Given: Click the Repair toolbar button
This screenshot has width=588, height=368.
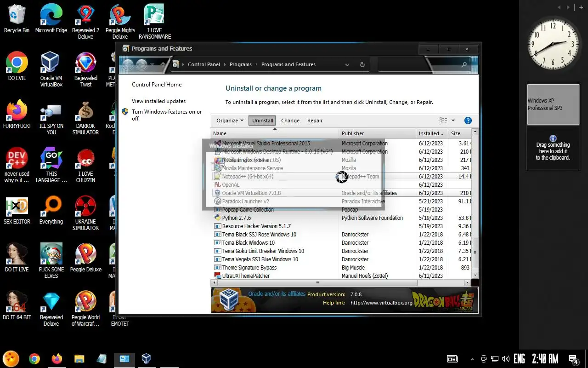Looking at the screenshot, I should (315, 121).
